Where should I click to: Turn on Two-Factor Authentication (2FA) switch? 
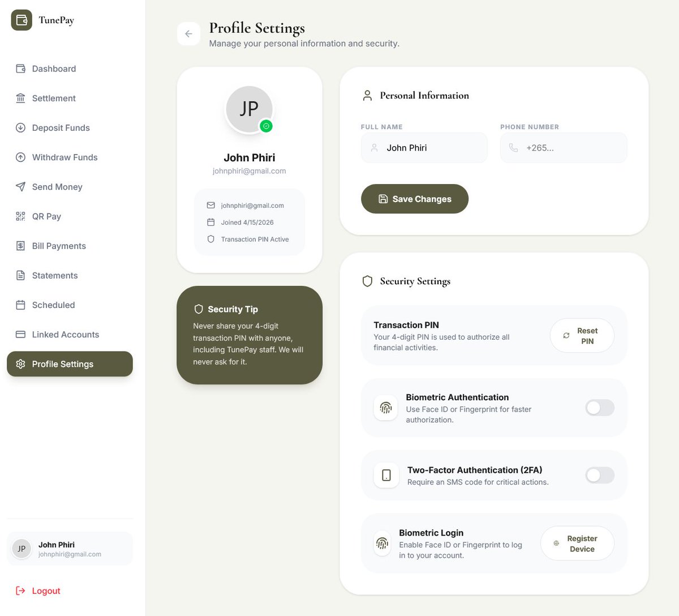coord(600,475)
